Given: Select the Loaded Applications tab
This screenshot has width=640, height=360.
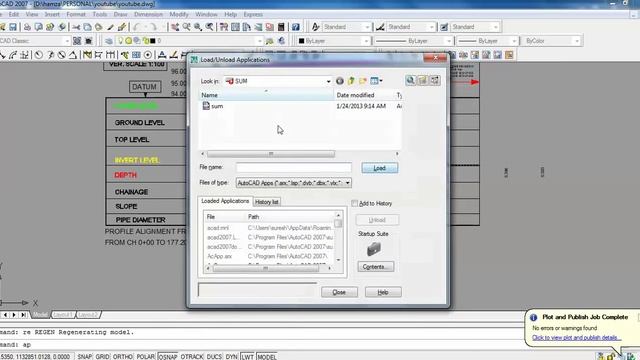Looking at the screenshot, I should [225, 201].
